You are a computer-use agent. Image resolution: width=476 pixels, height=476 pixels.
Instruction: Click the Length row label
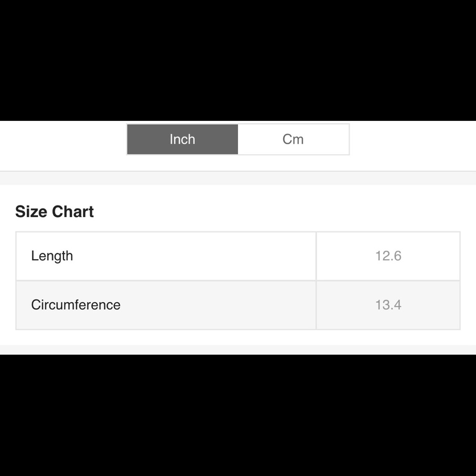point(52,256)
